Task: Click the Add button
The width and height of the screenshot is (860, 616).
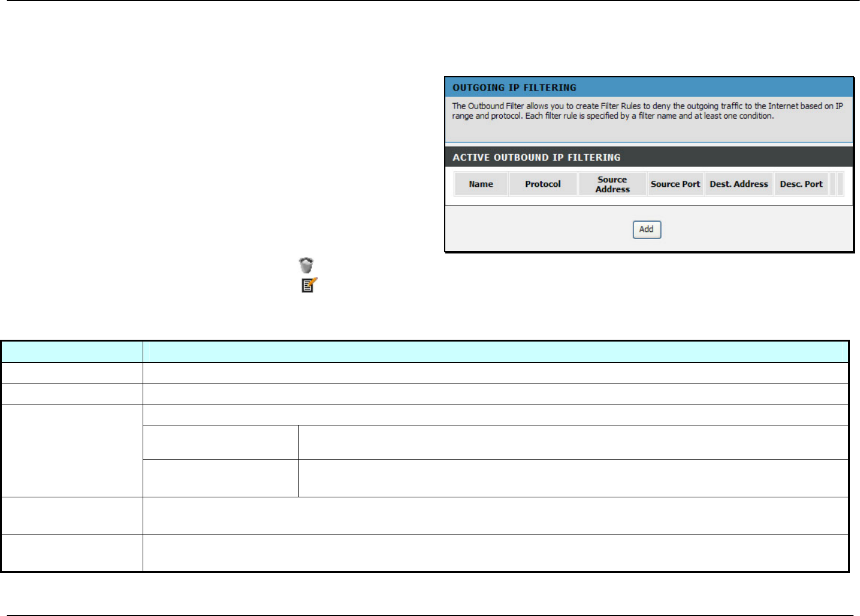Action: pos(647,230)
